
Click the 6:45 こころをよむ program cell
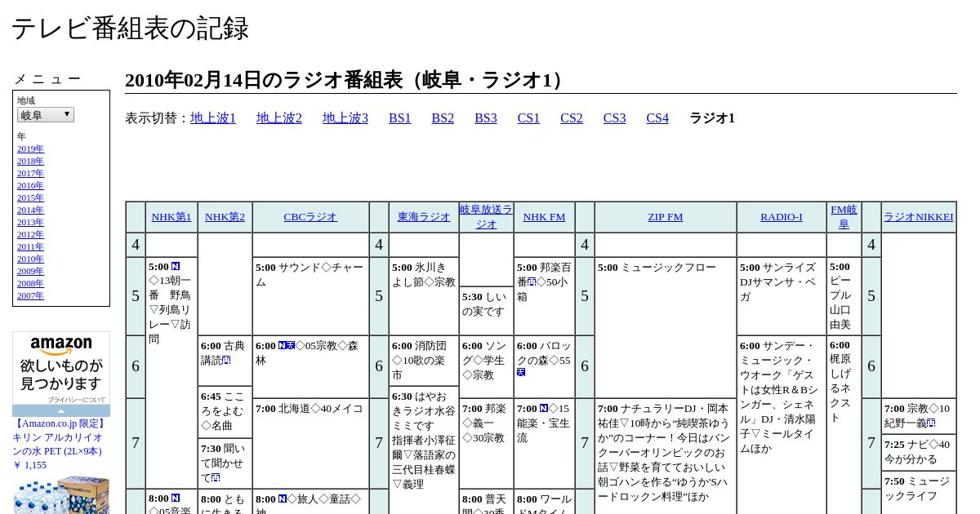tap(225, 411)
